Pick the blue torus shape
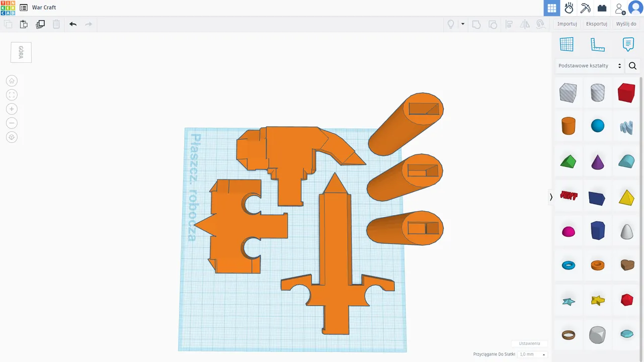 (x=569, y=265)
